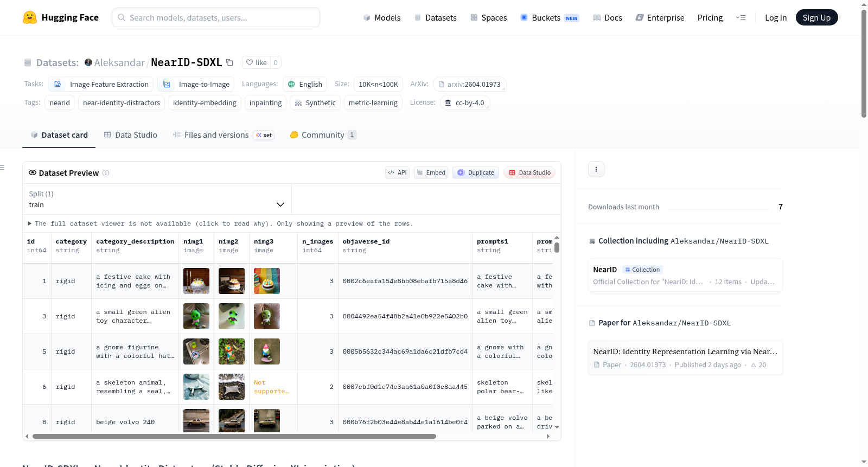Image resolution: width=868 pixels, height=467 pixels.
Task: Switch to the Data Studio tab
Action: coord(131,135)
